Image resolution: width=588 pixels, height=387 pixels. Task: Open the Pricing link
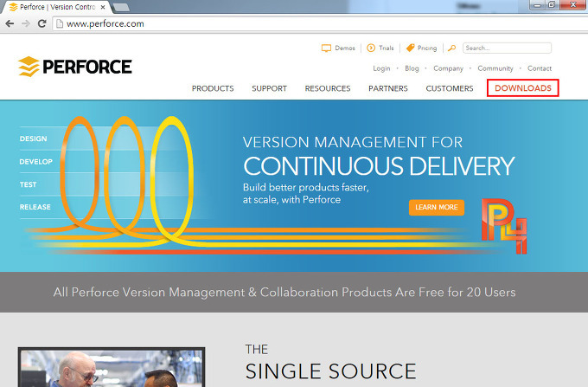427,48
